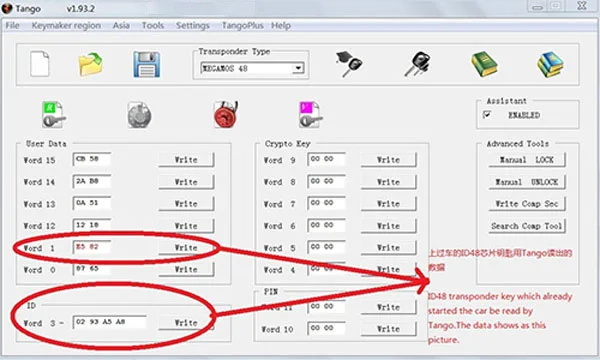Viewport: 600px width, 360px height.
Task: Click the Word 12 value field
Action: 92,225
